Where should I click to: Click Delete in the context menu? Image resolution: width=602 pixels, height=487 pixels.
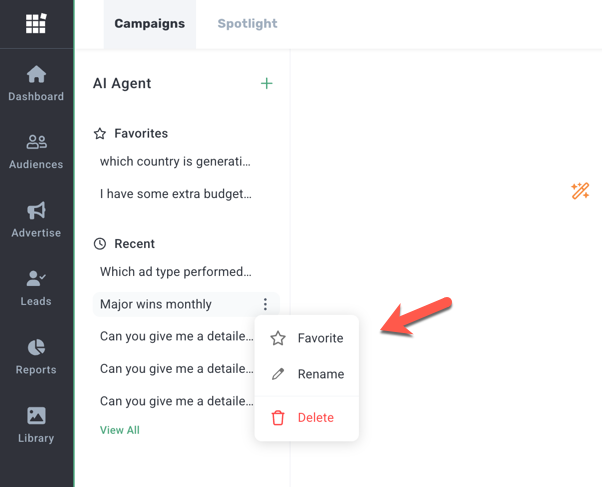[306, 418]
